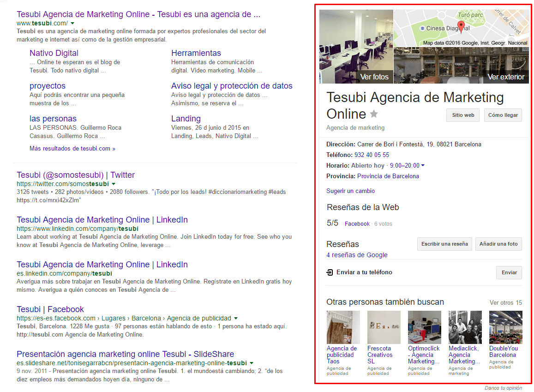This screenshot has height=392, width=534.
Task: Click the 'Agencia de marketing' category under the title
Action: tap(355, 128)
